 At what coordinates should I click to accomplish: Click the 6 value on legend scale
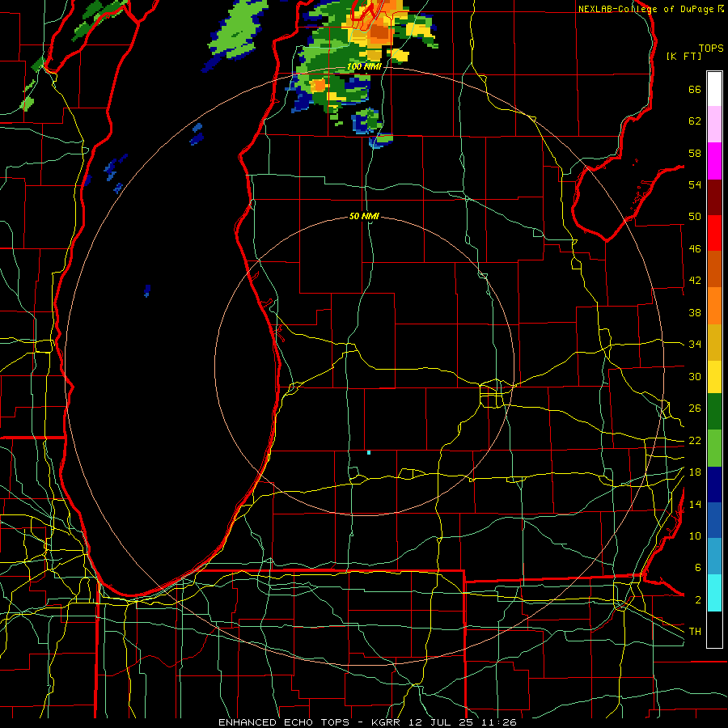tap(697, 568)
